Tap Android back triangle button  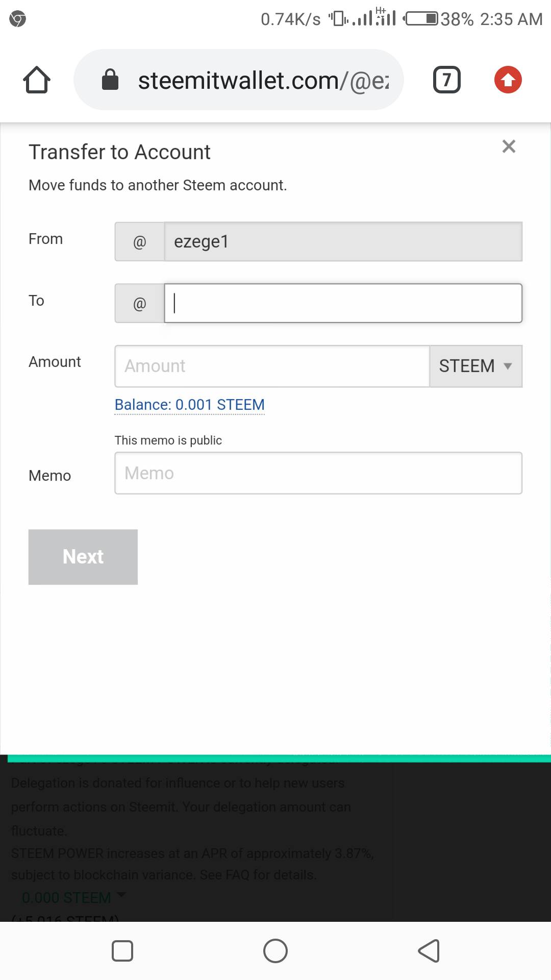point(429,951)
